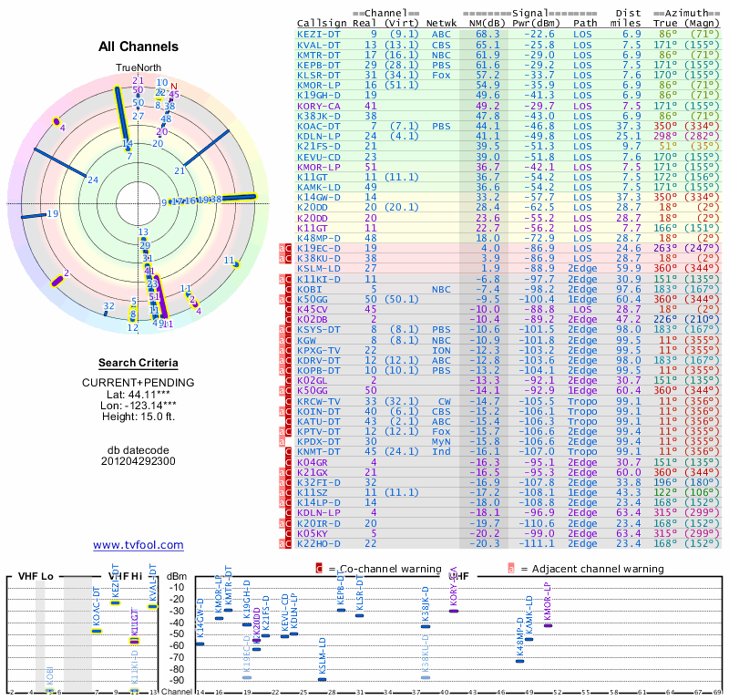Click the KORY-CA callsign in the table
This screenshot has width=729, height=700.
click(318, 106)
